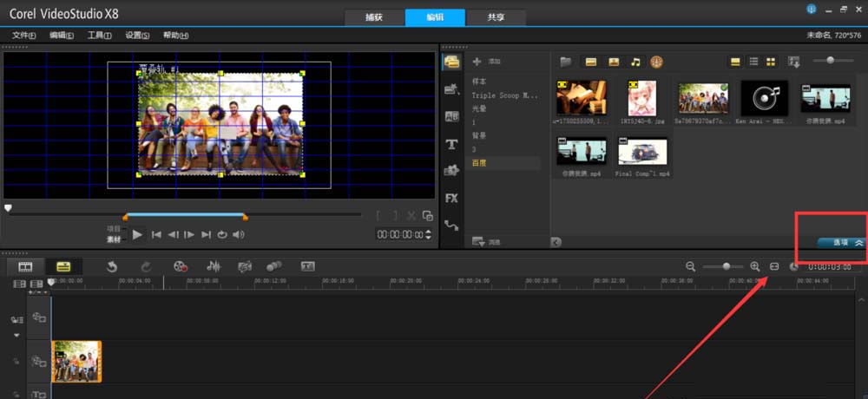Collapse the library folder list arrow
The image size is (868, 399).
point(556,242)
